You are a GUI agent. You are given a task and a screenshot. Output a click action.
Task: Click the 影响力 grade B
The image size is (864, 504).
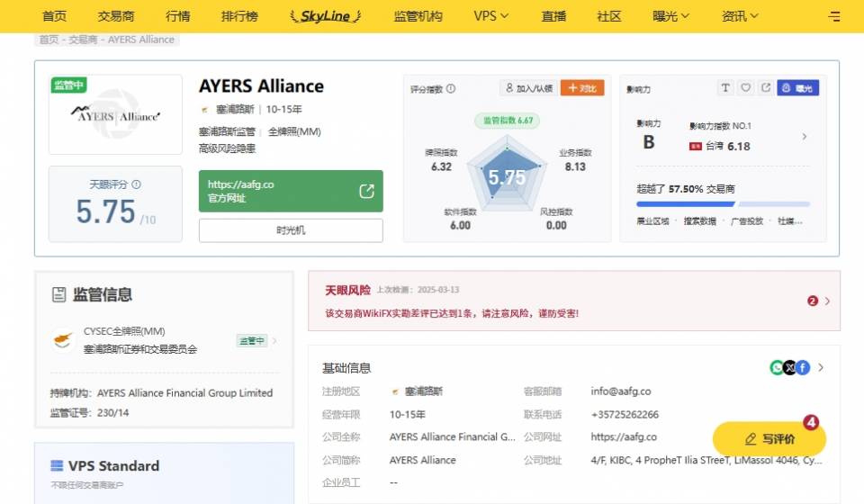(x=649, y=143)
